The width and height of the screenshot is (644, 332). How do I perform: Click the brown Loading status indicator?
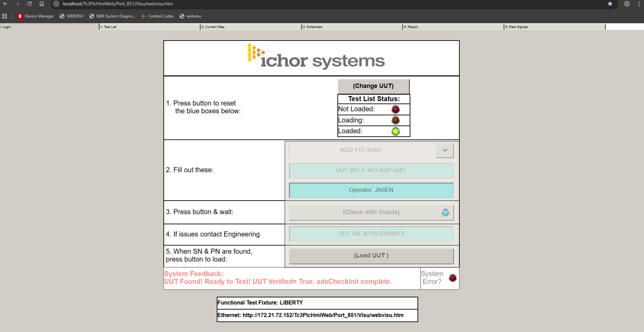click(396, 120)
